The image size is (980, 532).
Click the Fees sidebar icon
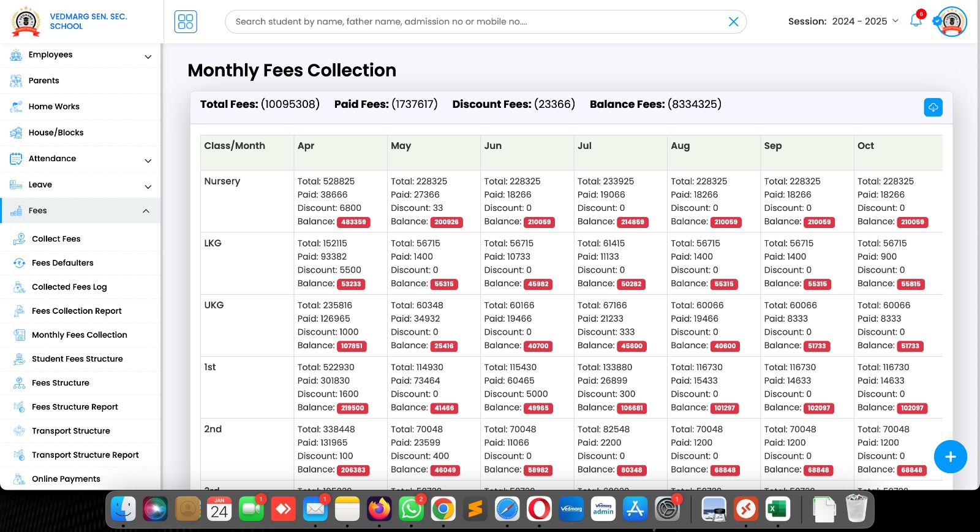[x=17, y=211]
